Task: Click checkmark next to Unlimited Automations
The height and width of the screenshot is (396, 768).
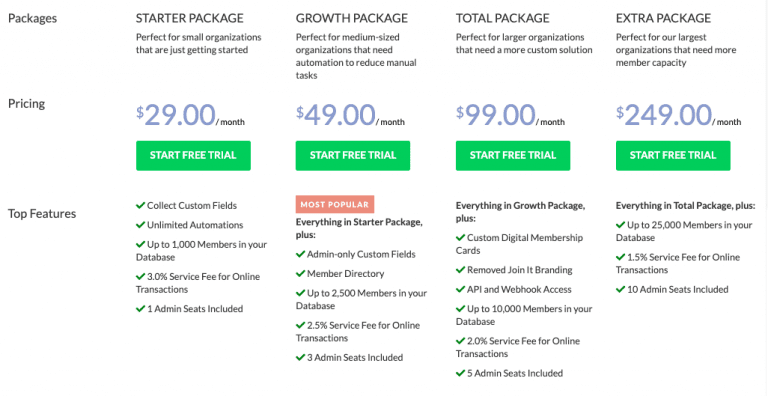Action: (x=141, y=225)
